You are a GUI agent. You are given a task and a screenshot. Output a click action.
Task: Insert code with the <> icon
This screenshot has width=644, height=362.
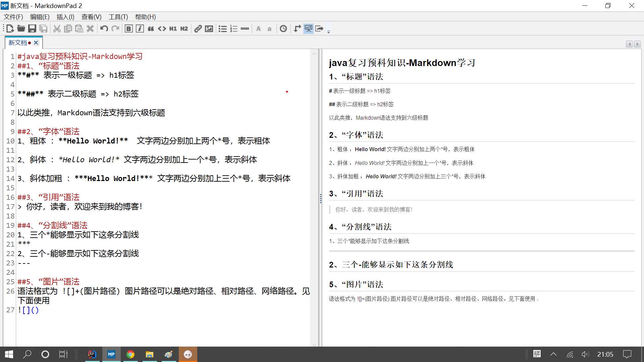(x=162, y=29)
